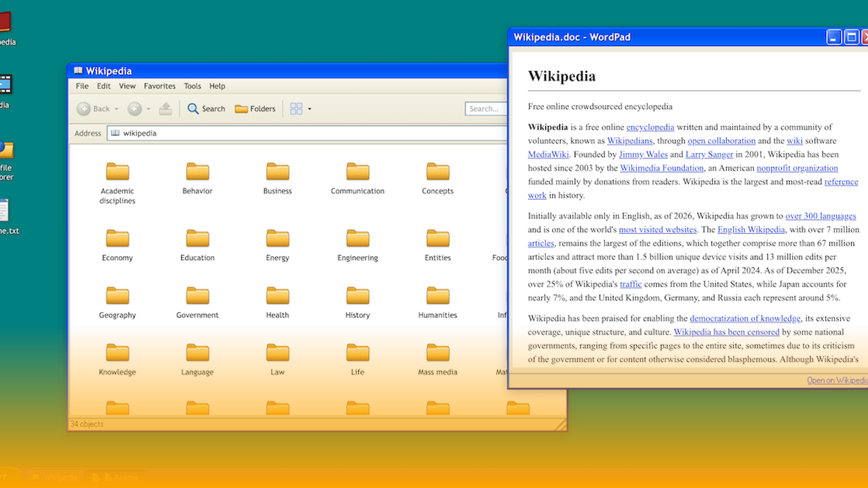Image resolution: width=868 pixels, height=488 pixels.
Task: Open the Health folder
Action: (x=277, y=302)
